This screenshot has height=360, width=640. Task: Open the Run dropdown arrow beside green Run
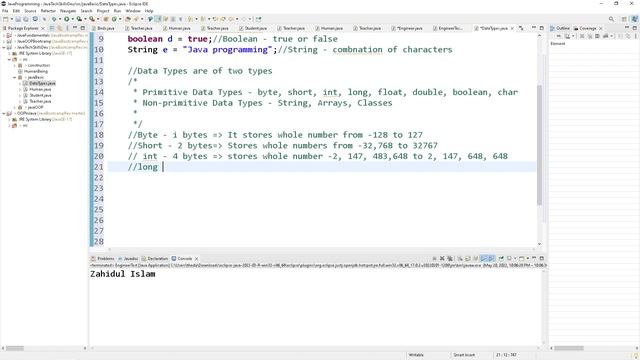point(72,19)
